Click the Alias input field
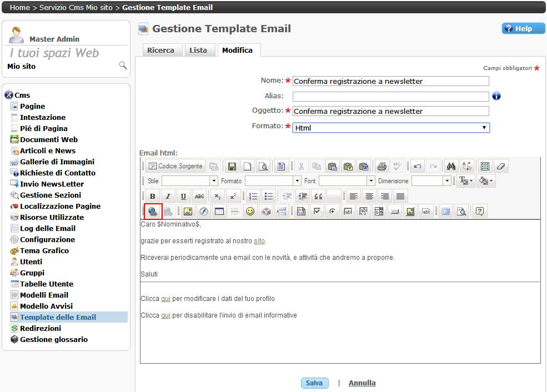The image size is (547, 392). click(x=390, y=96)
